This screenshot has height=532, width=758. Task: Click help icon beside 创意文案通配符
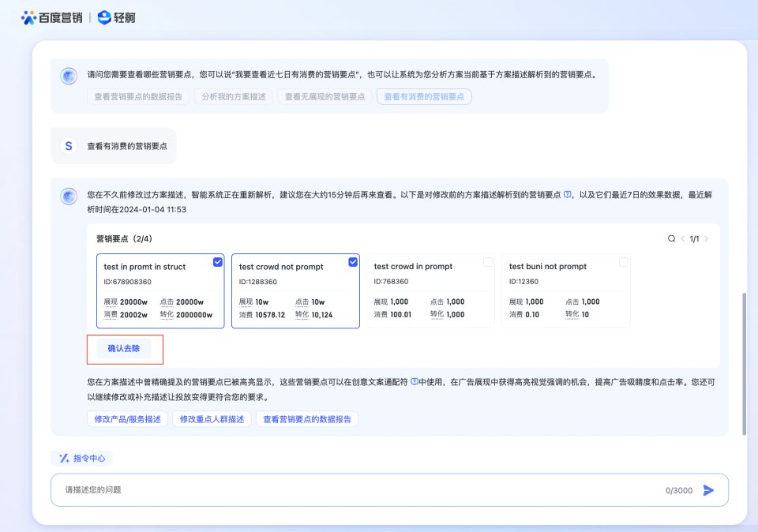[414, 382]
